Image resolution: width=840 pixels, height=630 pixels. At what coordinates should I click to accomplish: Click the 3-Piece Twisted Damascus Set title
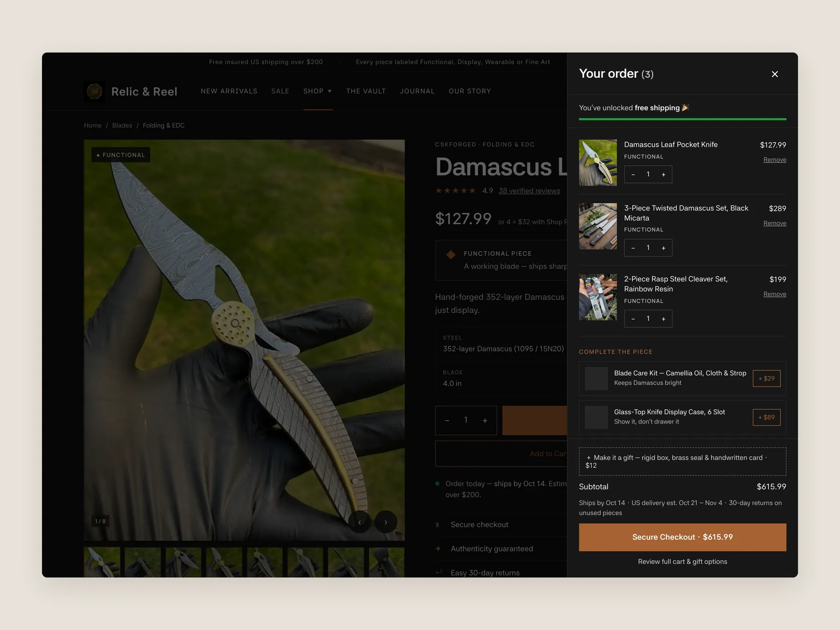tap(686, 213)
